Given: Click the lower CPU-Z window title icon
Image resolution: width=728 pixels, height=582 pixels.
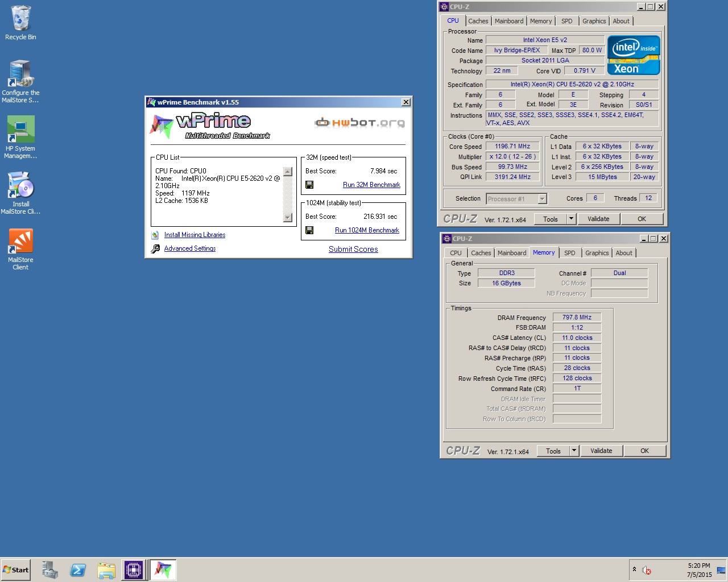Looking at the screenshot, I should point(447,239).
